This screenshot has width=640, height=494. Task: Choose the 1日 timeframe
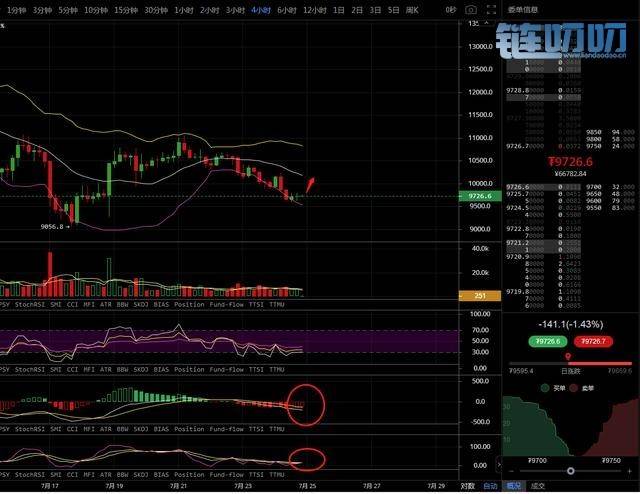[x=338, y=10]
